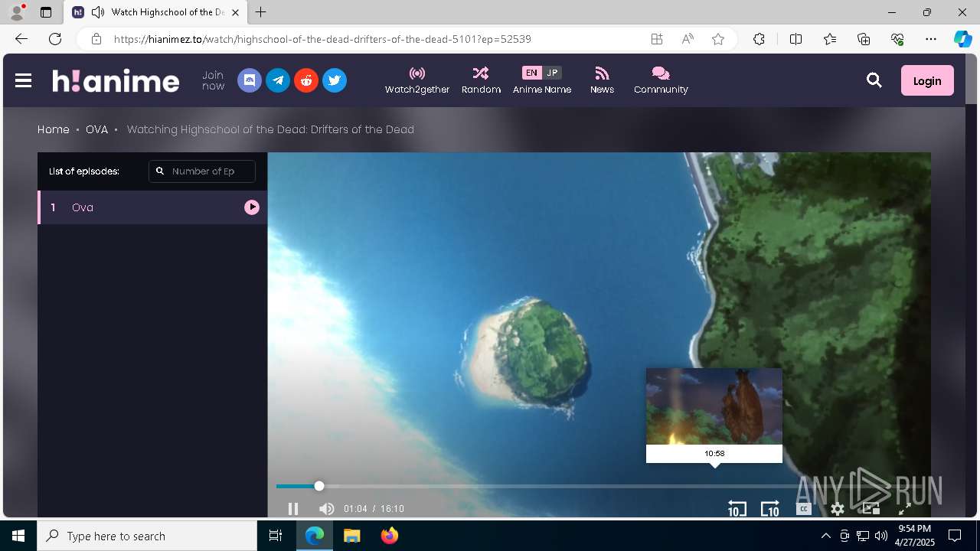The image size is (980, 551).
Task: Refresh the browser page
Action: 55,39
